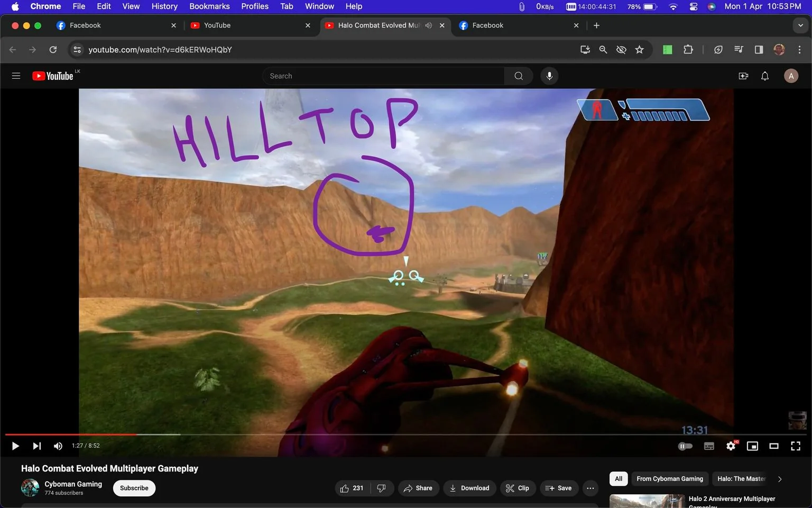The height and width of the screenshot is (508, 812).
Task: Click the crossed-out eye icon in the address bar
Action: [x=621, y=50]
